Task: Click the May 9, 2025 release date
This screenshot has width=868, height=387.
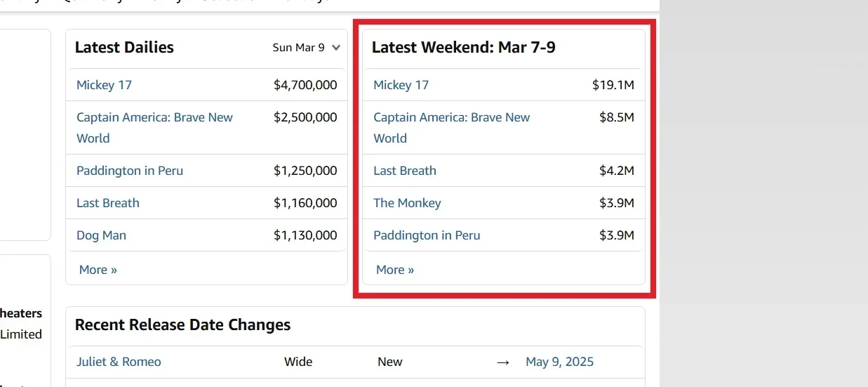Action: click(x=559, y=362)
